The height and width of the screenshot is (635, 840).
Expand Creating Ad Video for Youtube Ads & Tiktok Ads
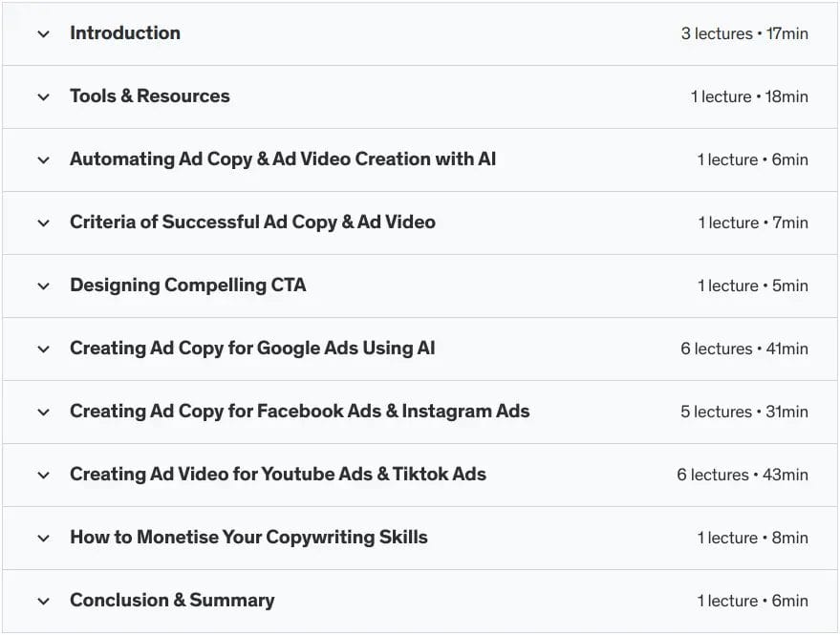(43, 475)
